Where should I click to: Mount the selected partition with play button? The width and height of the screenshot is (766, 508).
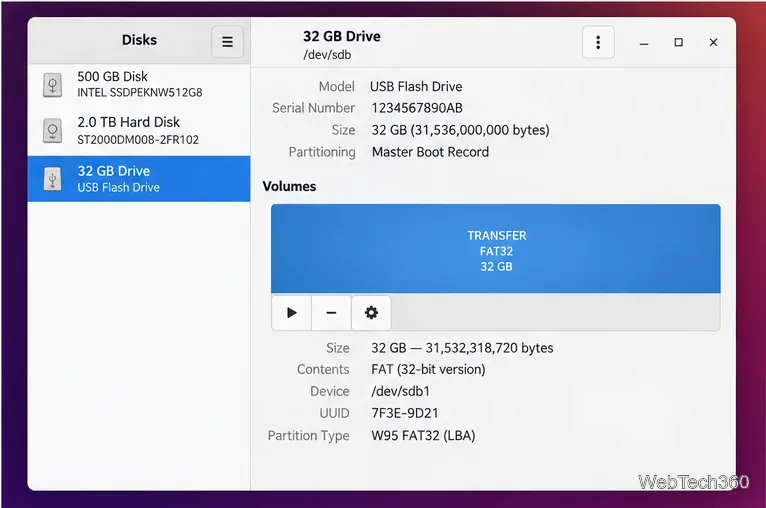[292, 313]
